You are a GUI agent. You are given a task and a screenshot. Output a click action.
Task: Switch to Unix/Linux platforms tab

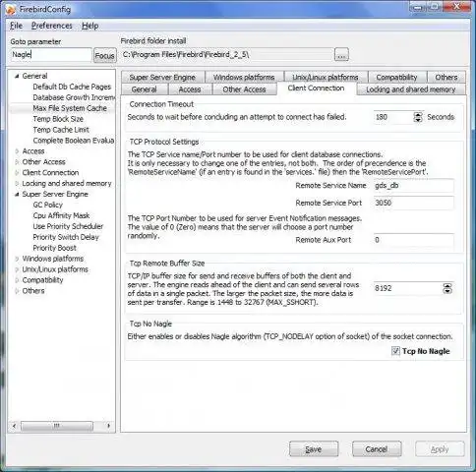coord(326,78)
